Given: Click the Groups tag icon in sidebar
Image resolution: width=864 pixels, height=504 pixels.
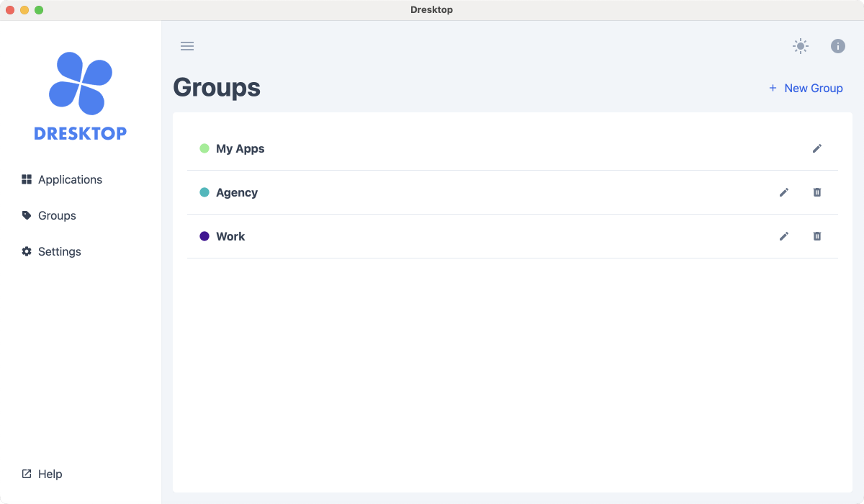Looking at the screenshot, I should pyautogui.click(x=27, y=215).
